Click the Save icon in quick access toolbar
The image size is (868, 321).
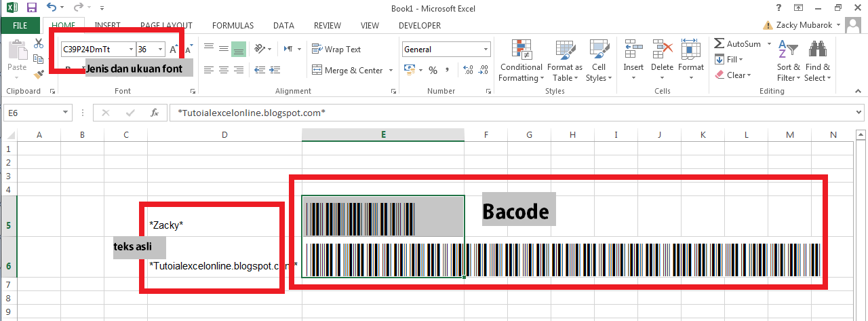pyautogui.click(x=31, y=8)
